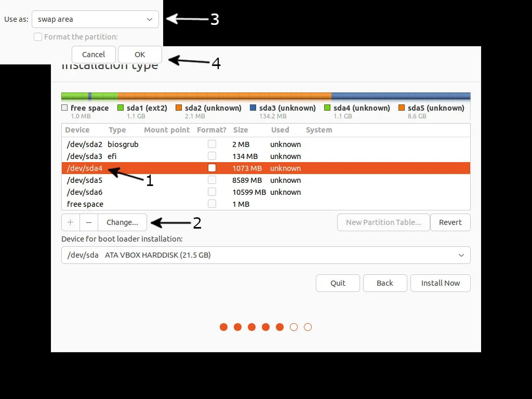Cancel the partition edit dialog
The height and width of the screenshot is (399, 532).
click(x=94, y=54)
